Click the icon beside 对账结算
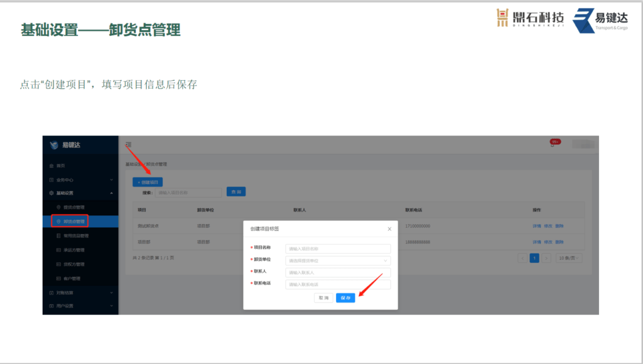The height and width of the screenshot is (364, 643). click(x=51, y=292)
